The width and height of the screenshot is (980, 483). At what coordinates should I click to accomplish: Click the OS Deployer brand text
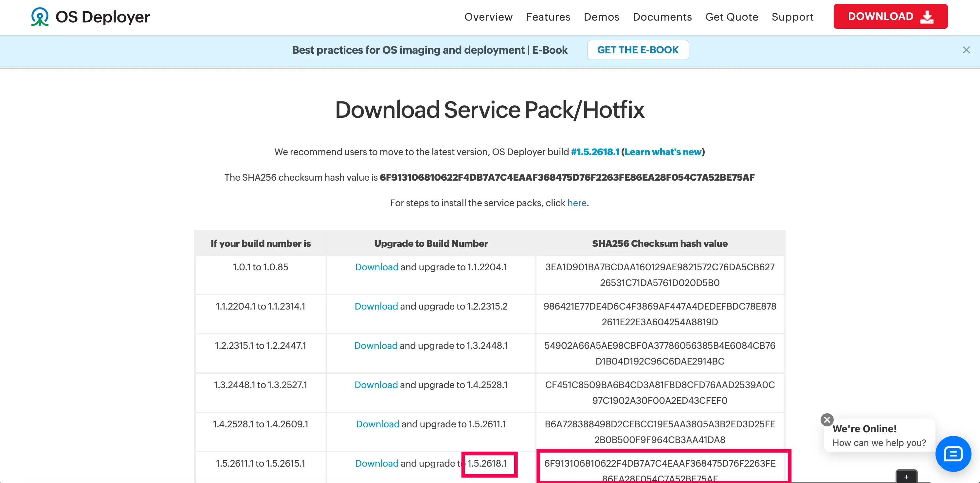point(103,17)
